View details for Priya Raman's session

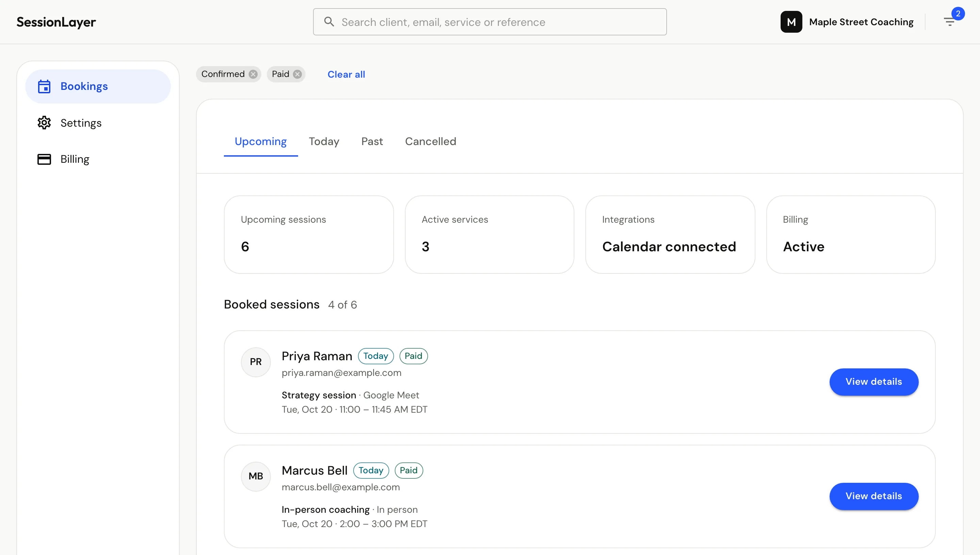(874, 382)
